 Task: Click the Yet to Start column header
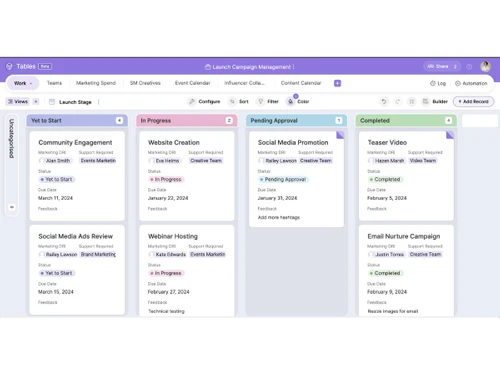[77, 120]
